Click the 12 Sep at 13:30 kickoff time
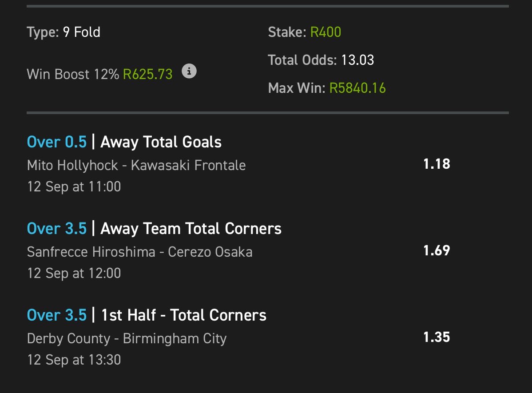 click(74, 360)
